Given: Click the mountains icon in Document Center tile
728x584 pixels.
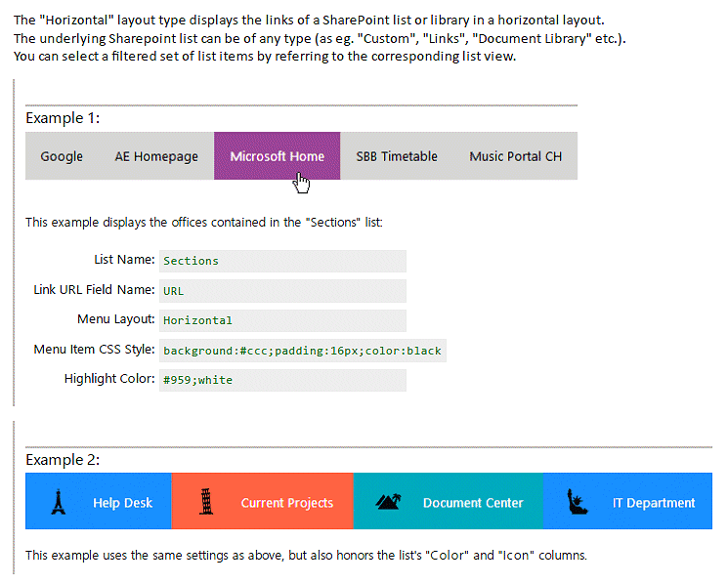Looking at the screenshot, I should pyautogui.click(x=388, y=502).
